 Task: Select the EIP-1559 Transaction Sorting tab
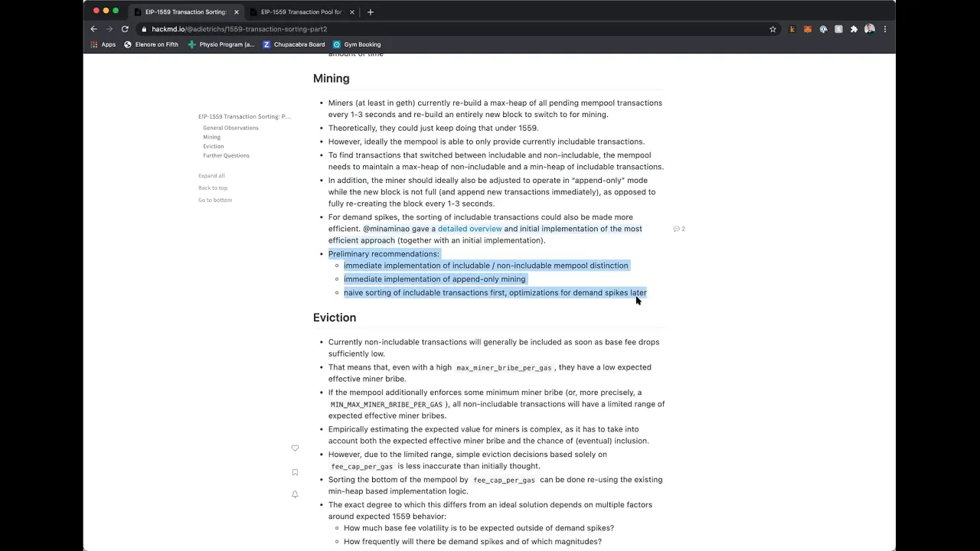click(x=185, y=12)
